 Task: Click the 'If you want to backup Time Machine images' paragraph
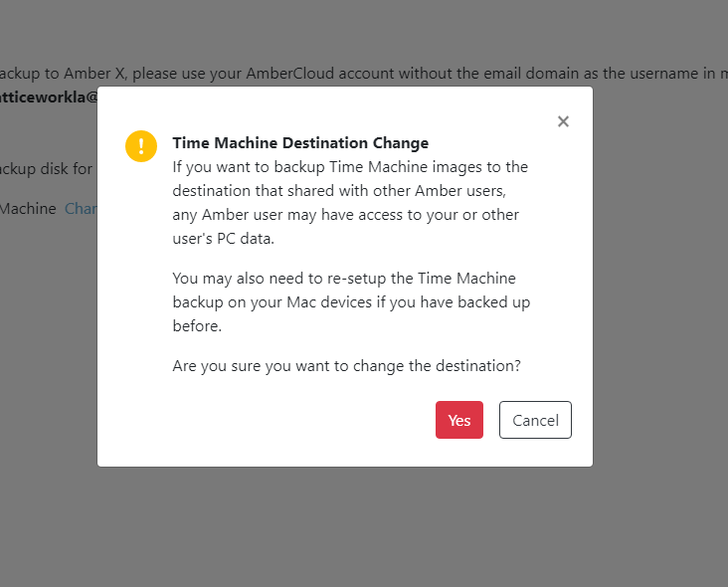[x=350, y=203]
